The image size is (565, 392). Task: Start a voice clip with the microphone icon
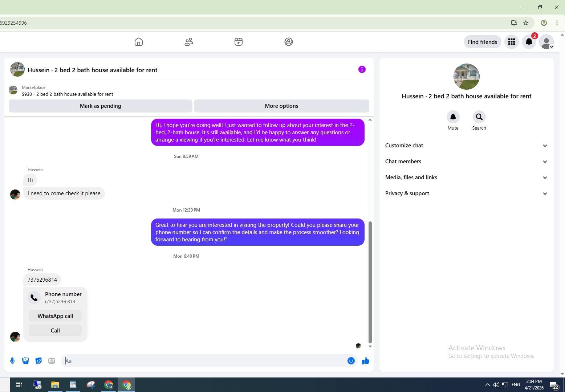coord(12,361)
